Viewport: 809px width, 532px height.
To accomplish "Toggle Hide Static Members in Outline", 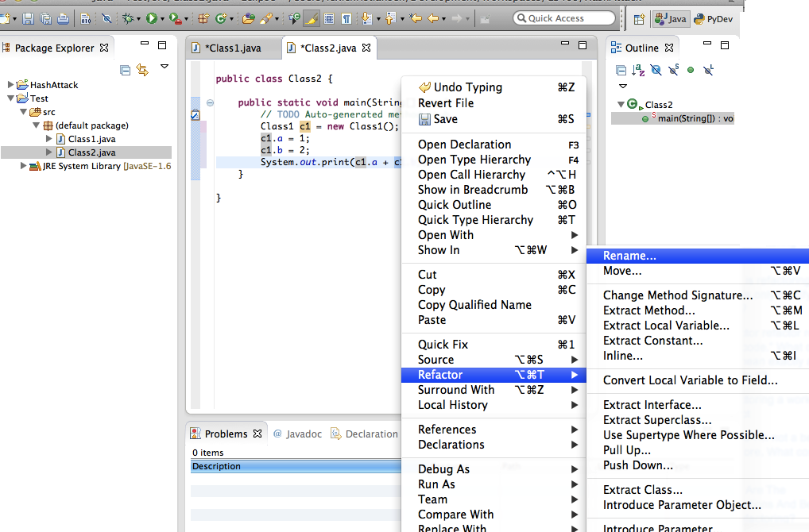I will click(673, 70).
